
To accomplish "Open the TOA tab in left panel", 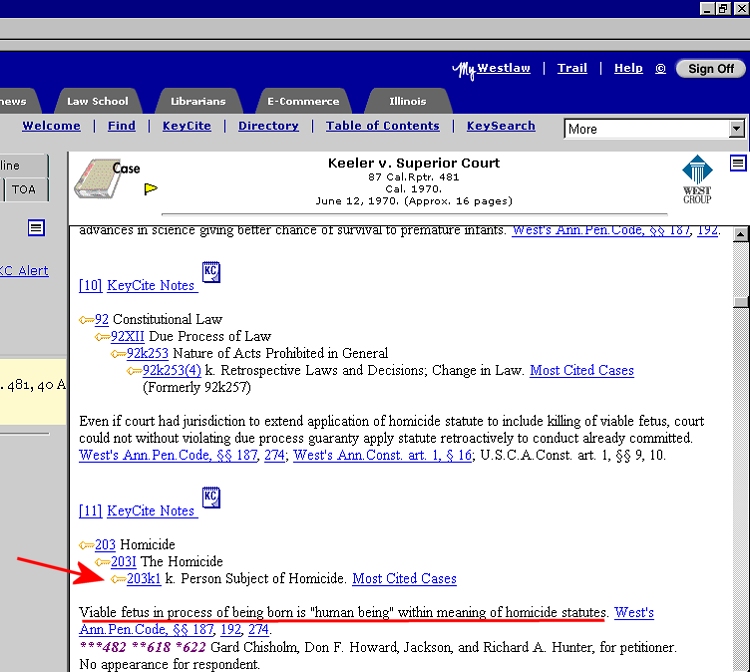I will point(24,189).
